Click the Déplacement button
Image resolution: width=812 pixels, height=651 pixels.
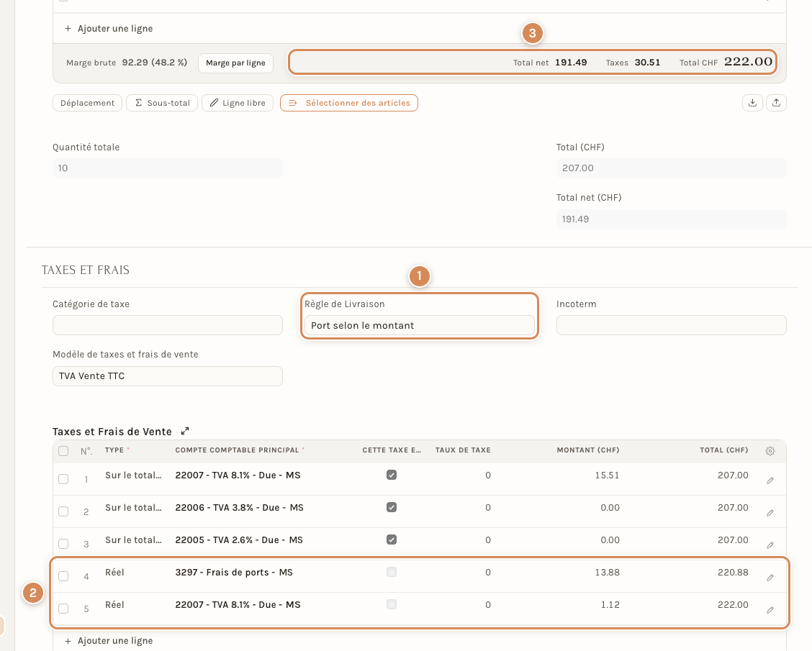click(88, 103)
